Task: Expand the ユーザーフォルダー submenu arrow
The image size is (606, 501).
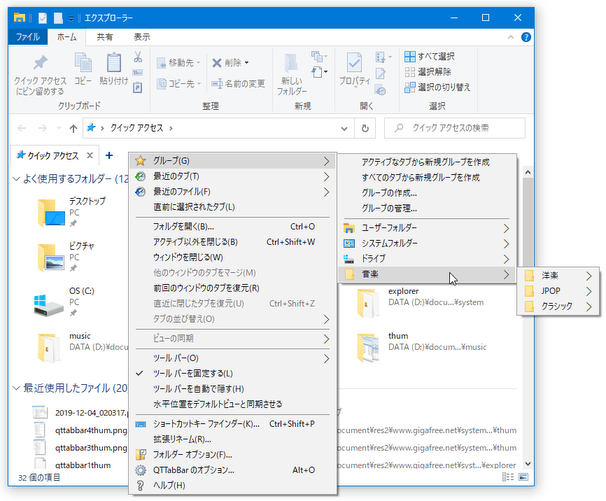Action: (x=506, y=228)
